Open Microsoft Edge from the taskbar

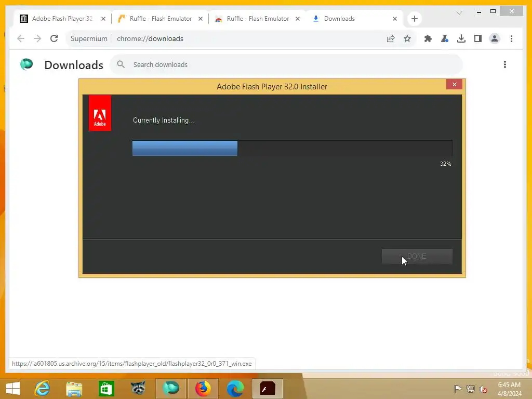235,389
